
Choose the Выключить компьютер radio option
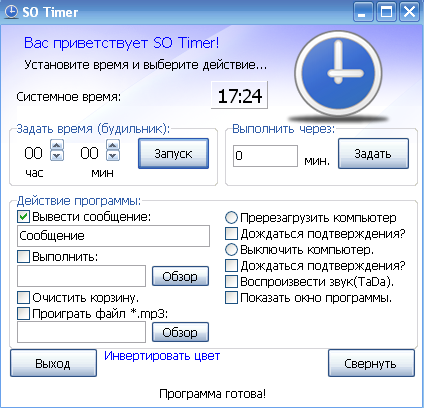[x=231, y=250]
